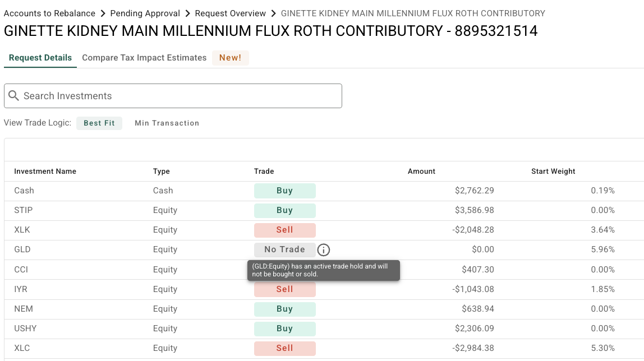Open Compare Tax Impact Estimates tab
Screen dimensions: 644x361
tap(144, 58)
